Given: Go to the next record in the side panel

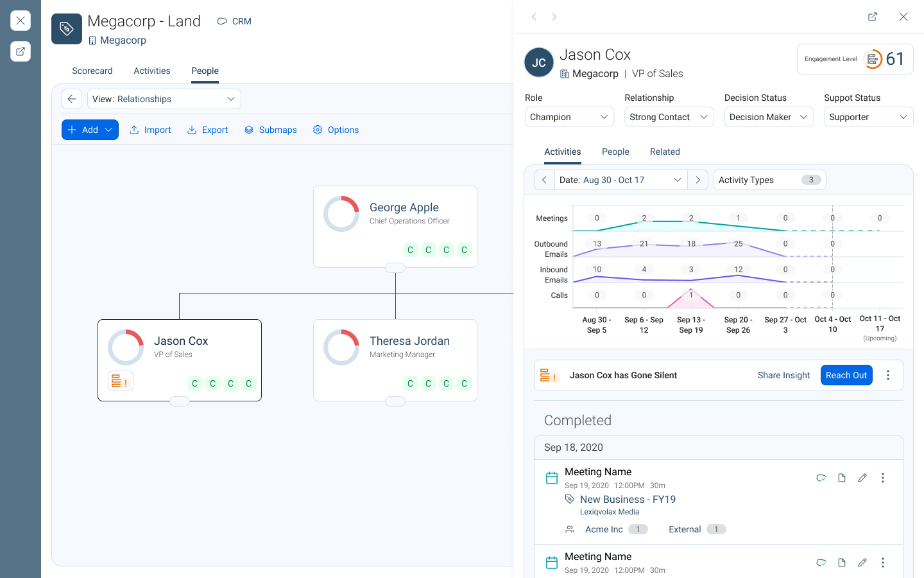Looking at the screenshot, I should point(554,17).
